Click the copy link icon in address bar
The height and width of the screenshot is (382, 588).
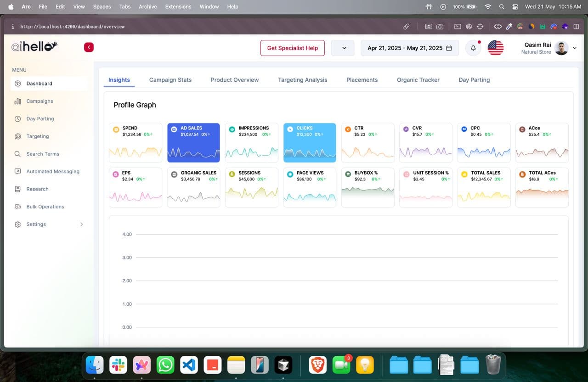pos(406,27)
